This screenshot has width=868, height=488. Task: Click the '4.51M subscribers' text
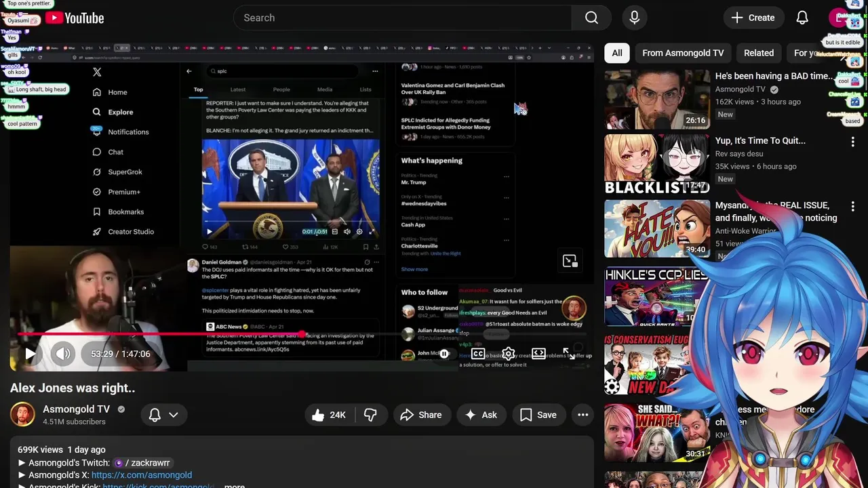[74, 422]
